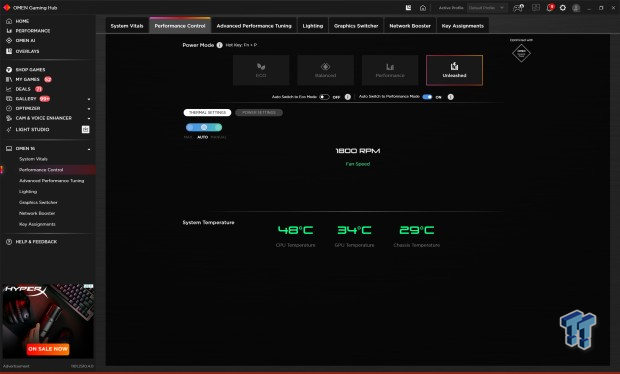Open the HOME sidebar item
Image resolution: width=620 pixels, height=374 pixels.
22,21
